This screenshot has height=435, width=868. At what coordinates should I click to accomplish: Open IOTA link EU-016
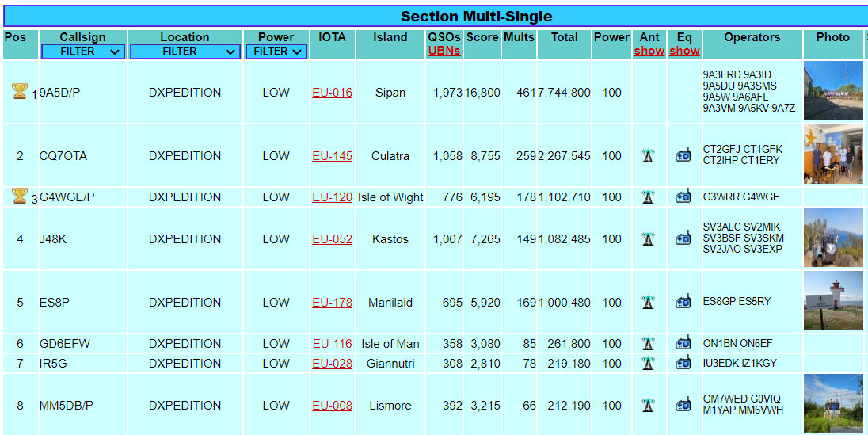tap(332, 93)
